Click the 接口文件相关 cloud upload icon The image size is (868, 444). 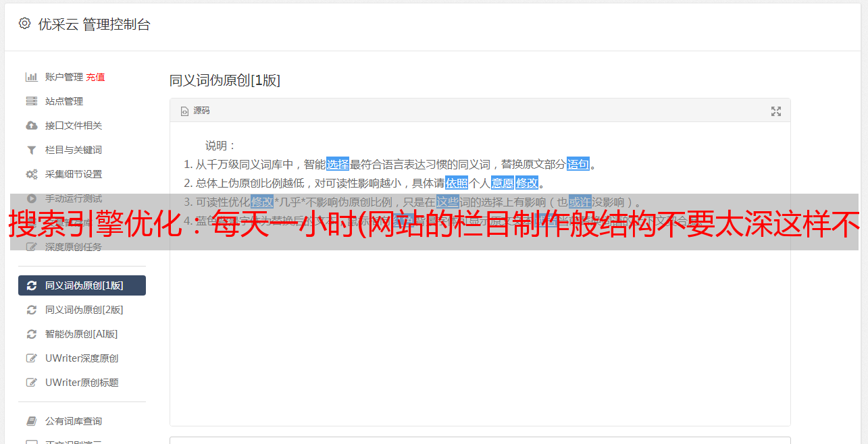(x=31, y=126)
